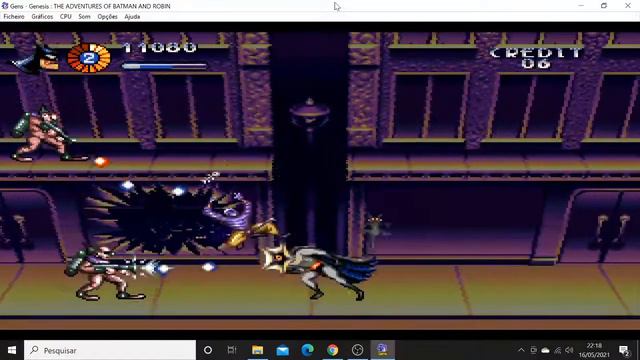Open the Som menu

coord(84,17)
